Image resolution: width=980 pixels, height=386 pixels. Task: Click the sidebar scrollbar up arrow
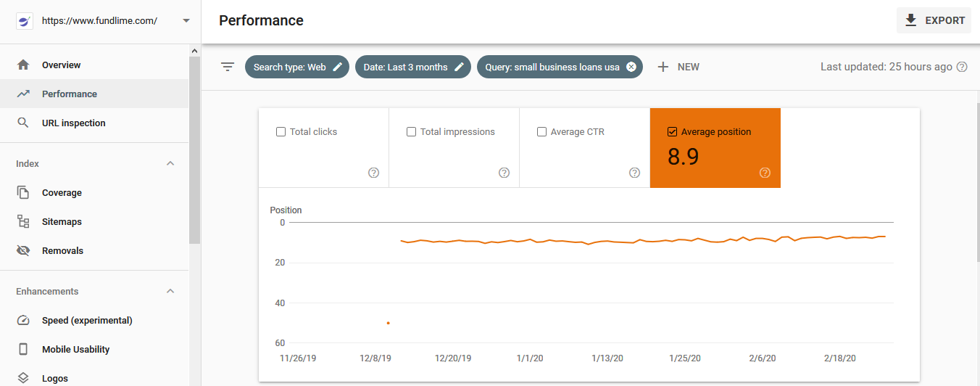pyautogui.click(x=194, y=51)
